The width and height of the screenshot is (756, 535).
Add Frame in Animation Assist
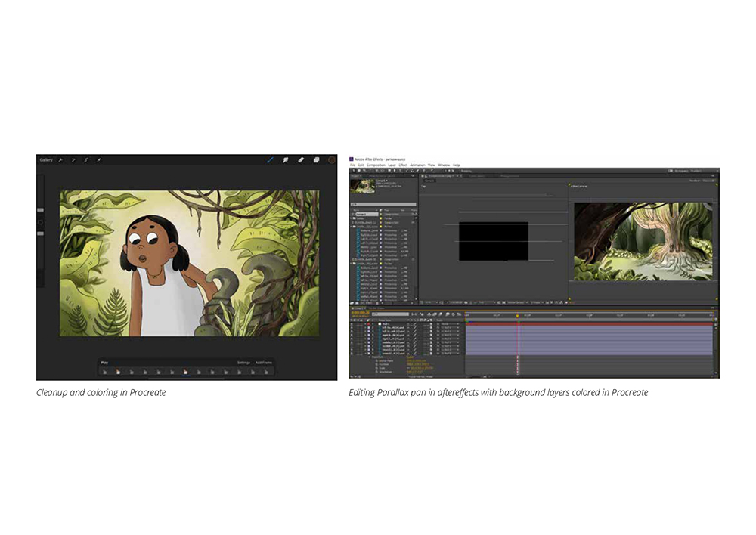click(x=264, y=363)
